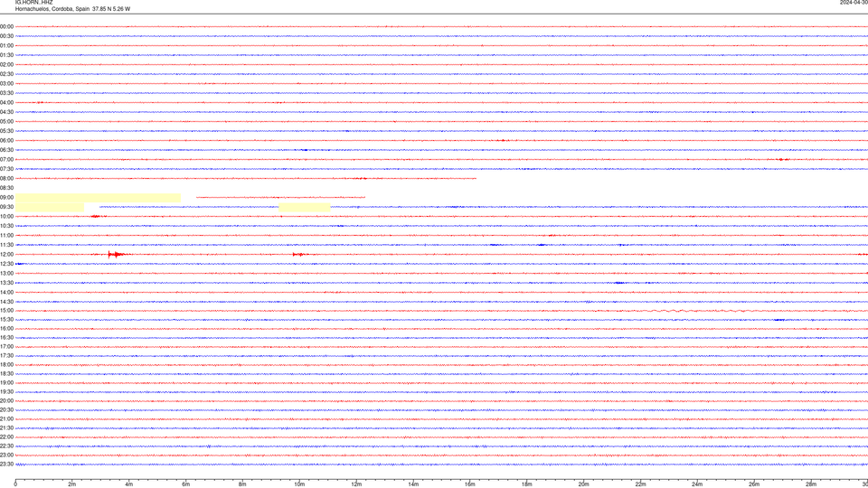The width and height of the screenshot is (868, 488).
Task: Select the 03:00 row time label
Action: tap(6, 83)
